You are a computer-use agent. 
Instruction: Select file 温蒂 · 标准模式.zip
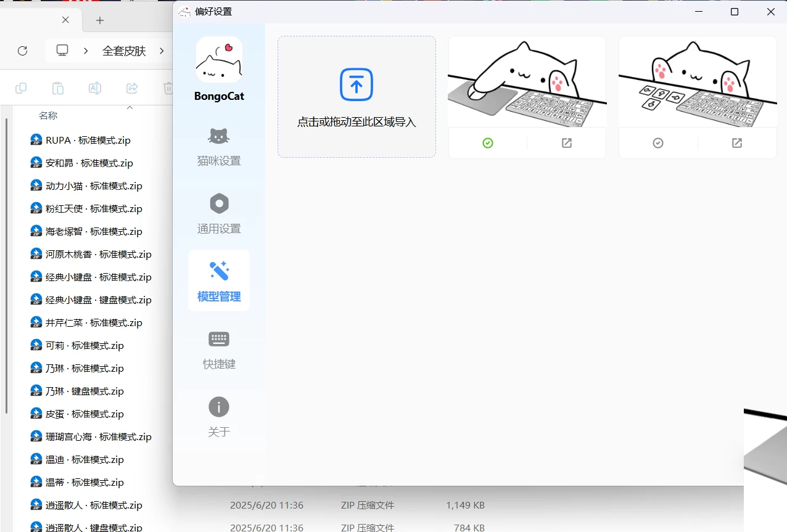[85, 482]
